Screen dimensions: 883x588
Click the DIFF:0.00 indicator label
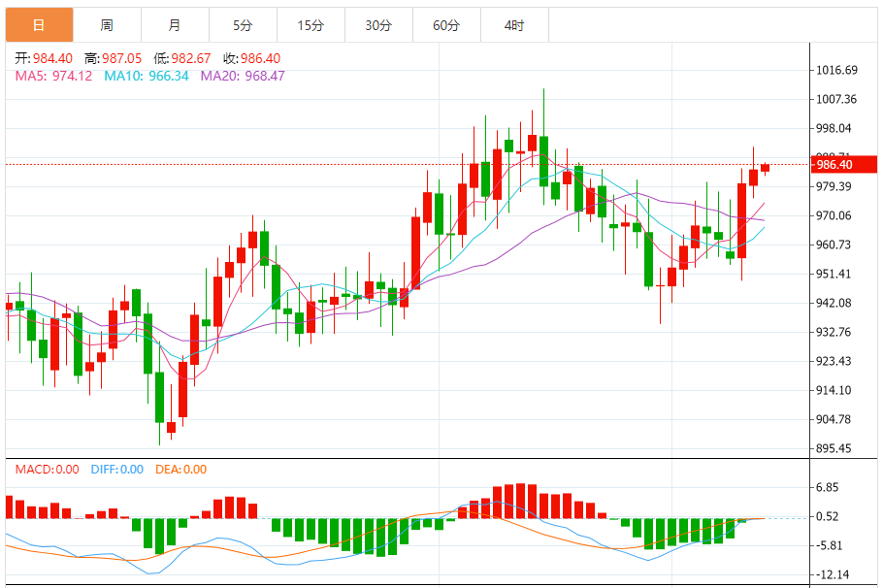(117, 470)
